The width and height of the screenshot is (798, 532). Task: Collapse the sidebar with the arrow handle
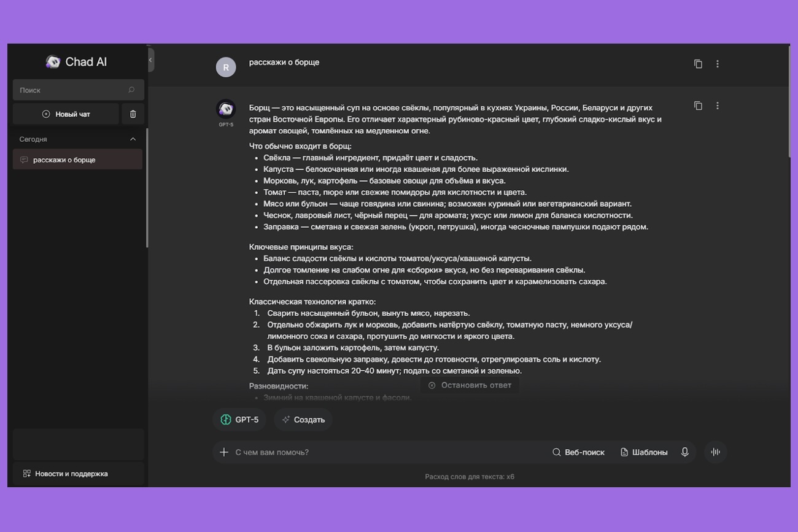tap(150, 60)
